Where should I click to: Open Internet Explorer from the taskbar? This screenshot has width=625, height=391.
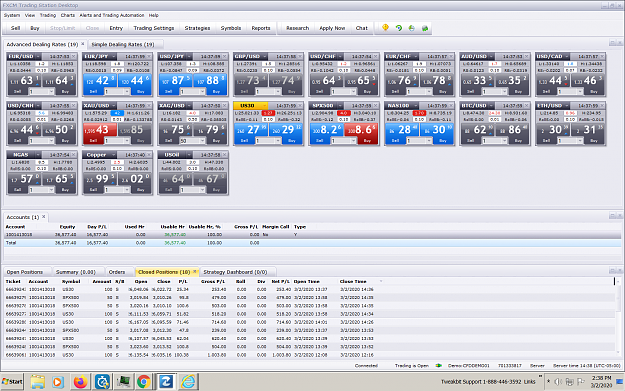188,382
